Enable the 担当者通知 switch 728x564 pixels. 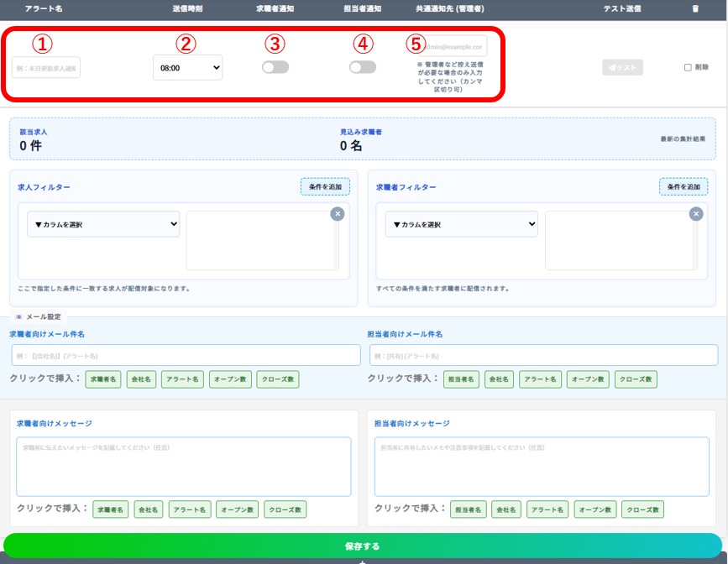(363, 67)
